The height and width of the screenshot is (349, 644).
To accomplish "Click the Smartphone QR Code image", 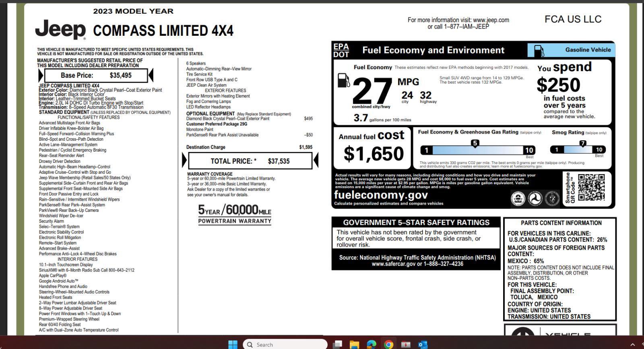I will pos(591,187).
